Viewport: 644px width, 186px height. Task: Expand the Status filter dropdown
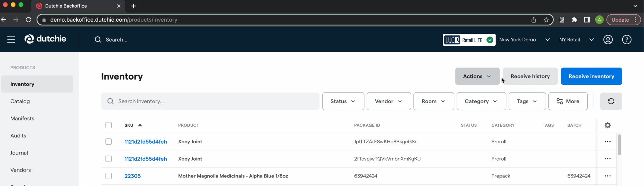coord(343,101)
